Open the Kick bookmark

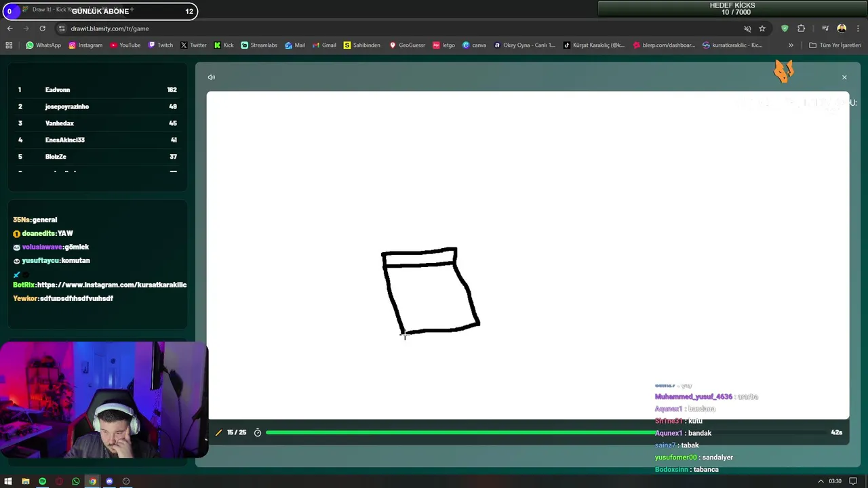pyautogui.click(x=224, y=45)
